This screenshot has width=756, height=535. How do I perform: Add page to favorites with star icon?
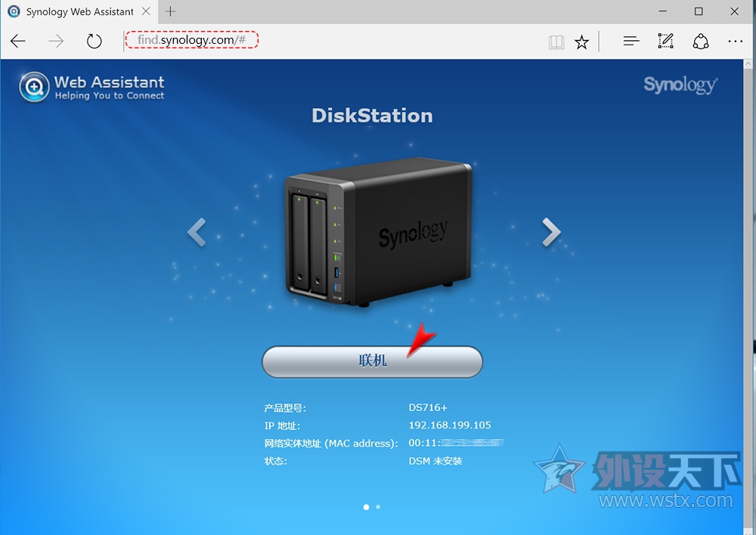point(582,42)
